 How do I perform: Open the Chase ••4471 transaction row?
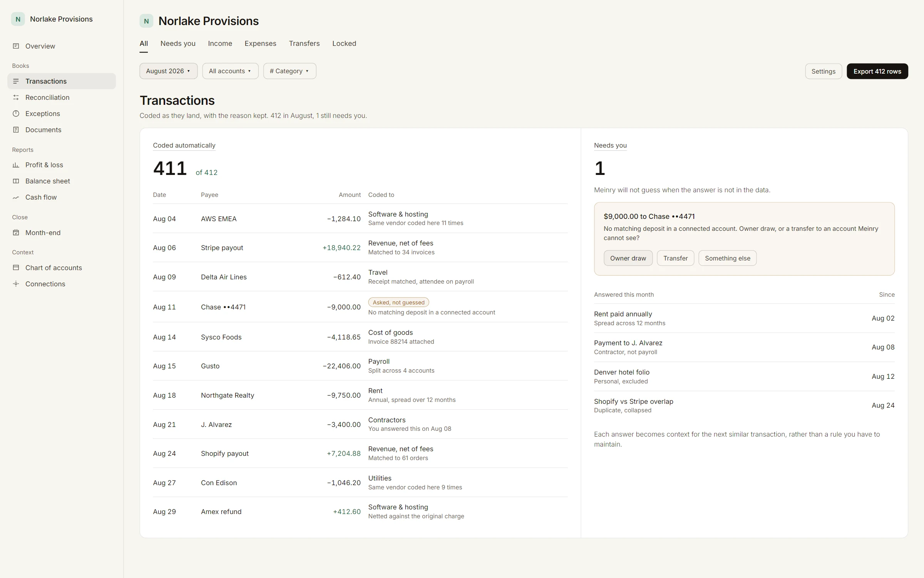click(360, 307)
